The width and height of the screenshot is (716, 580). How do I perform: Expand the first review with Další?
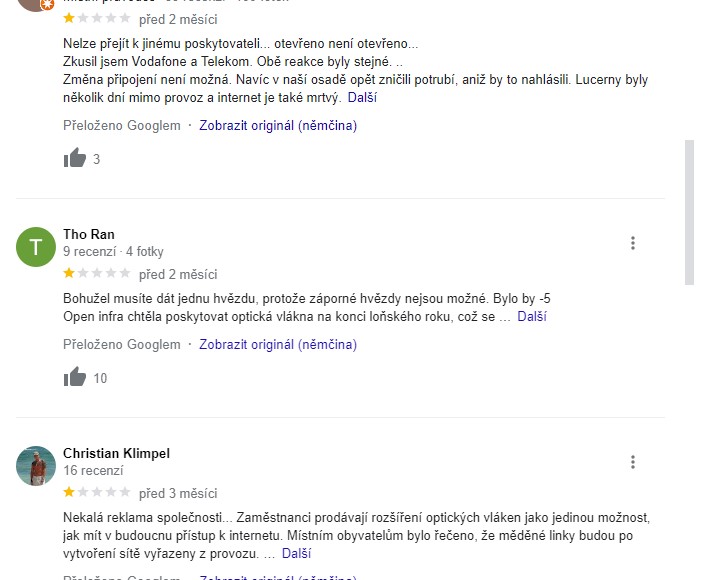362,98
